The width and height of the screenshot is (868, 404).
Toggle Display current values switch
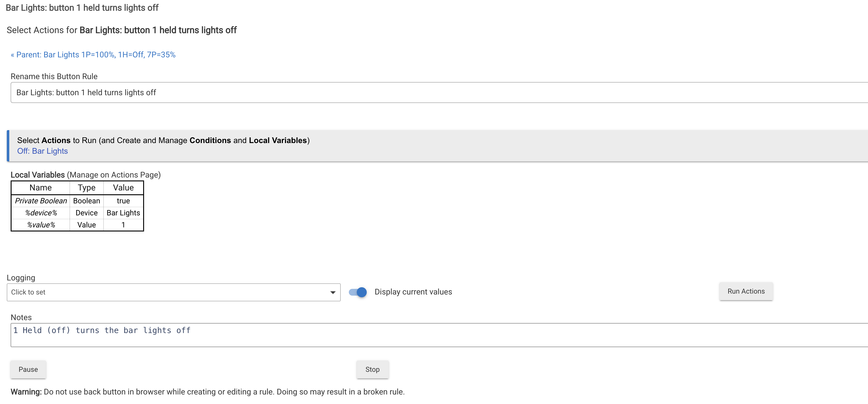(358, 292)
